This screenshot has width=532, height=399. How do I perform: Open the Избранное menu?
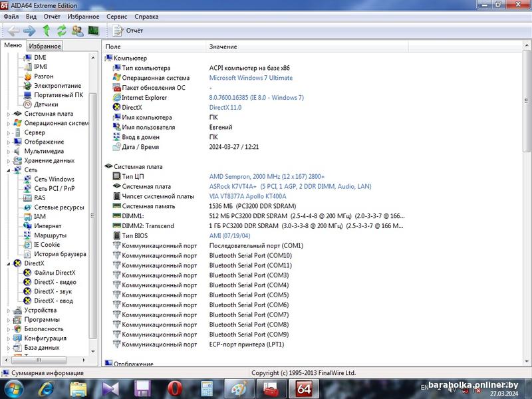click(83, 16)
